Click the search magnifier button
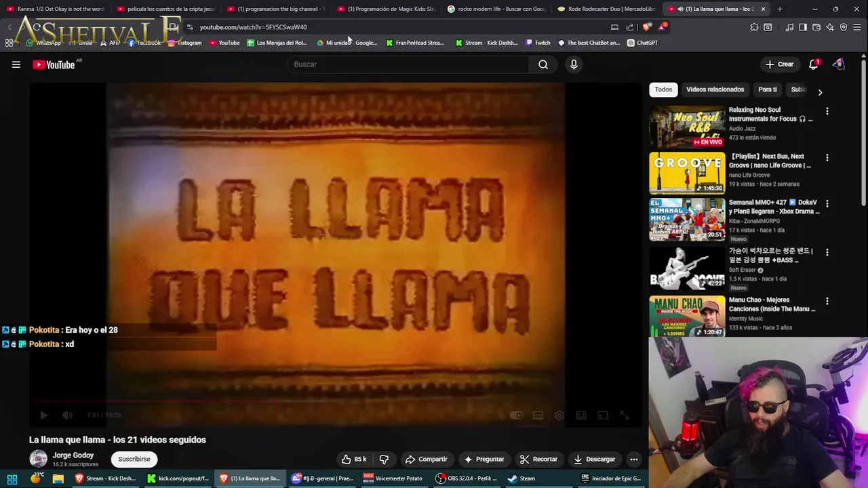 (543, 64)
